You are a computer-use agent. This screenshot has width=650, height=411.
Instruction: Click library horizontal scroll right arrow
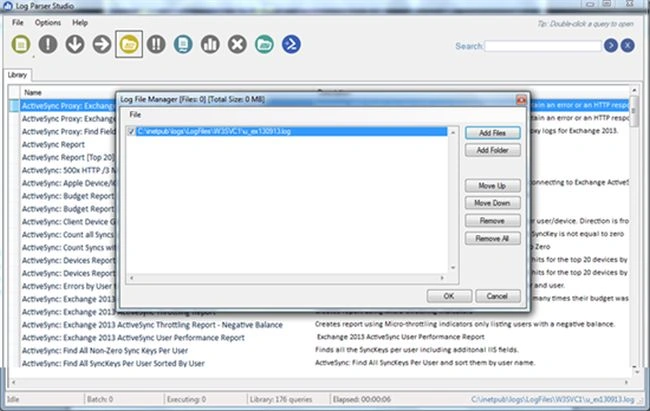tap(626, 382)
